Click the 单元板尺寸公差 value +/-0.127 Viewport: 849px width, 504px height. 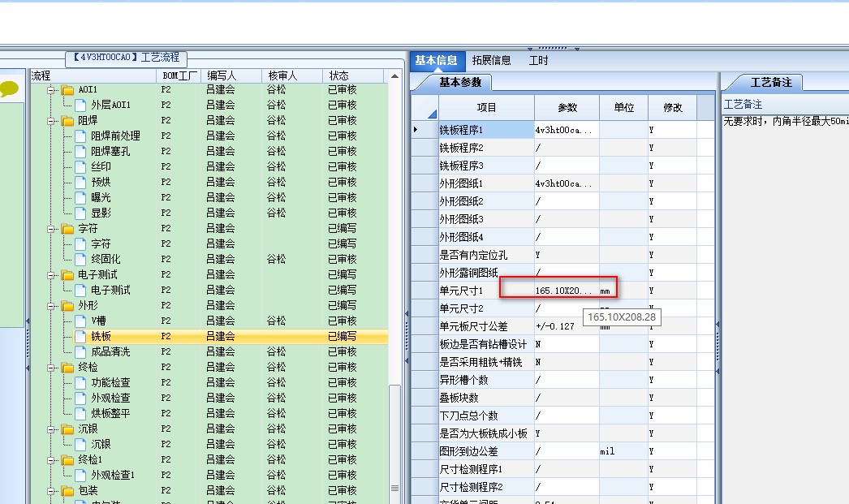tap(555, 326)
